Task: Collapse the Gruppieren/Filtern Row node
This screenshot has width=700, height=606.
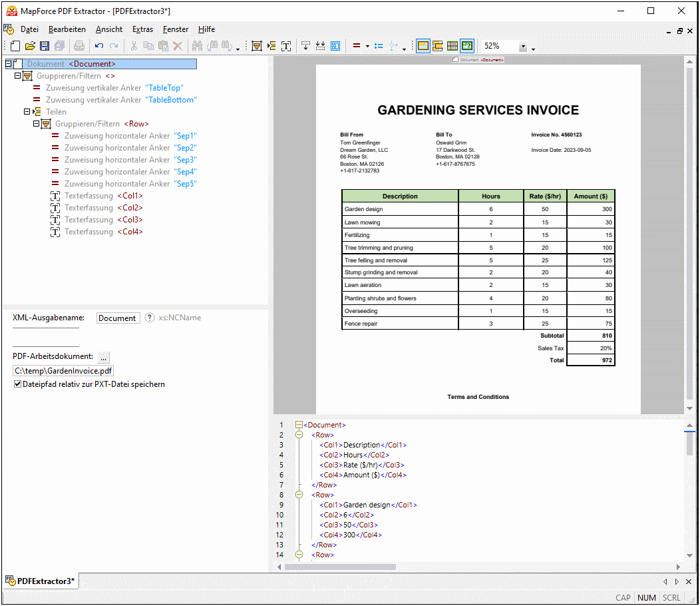Action: coord(36,124)
